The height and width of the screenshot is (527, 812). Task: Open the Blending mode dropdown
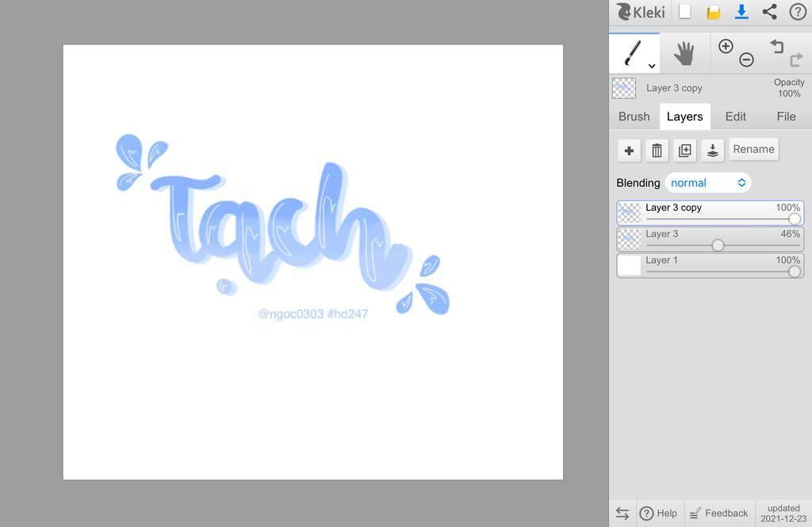(x=707, y=183)
